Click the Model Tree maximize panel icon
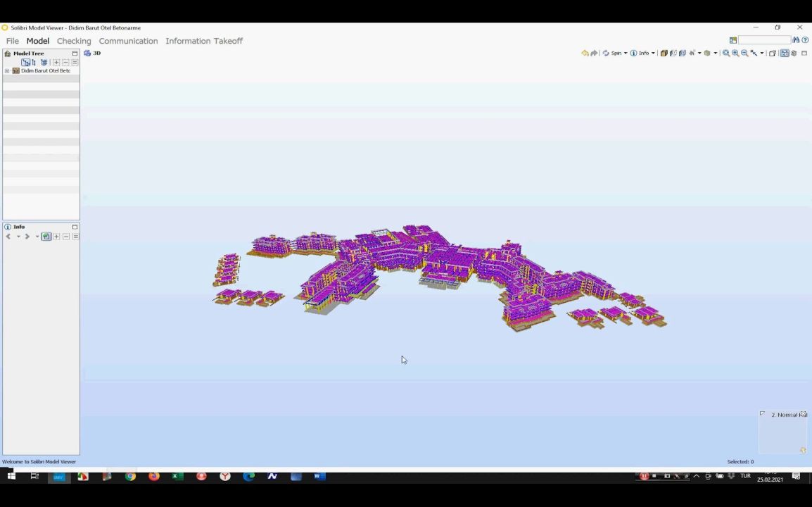 75,54
